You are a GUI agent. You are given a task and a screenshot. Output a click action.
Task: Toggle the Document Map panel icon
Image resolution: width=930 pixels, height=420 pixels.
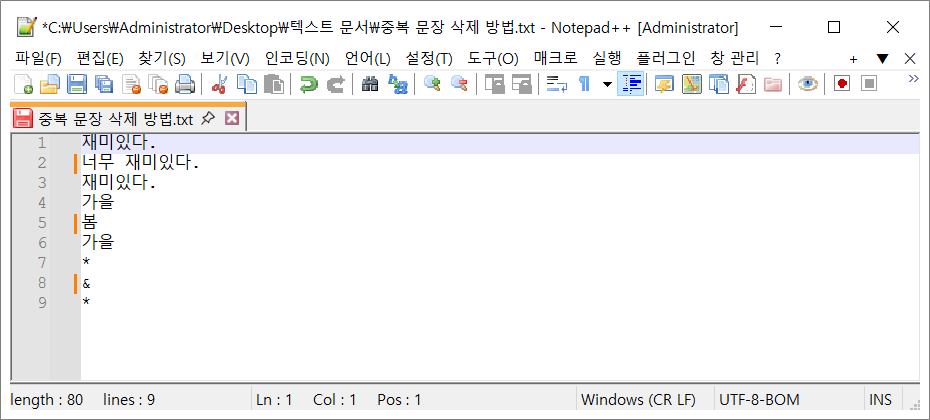(691, 84)
